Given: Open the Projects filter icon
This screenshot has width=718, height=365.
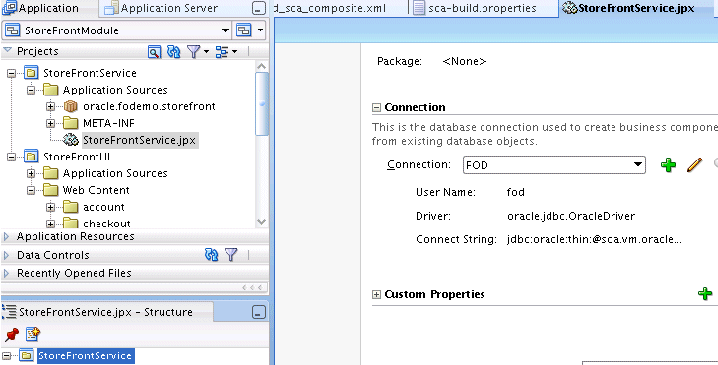Looking at the screenshot, I should (x=193, y=52).
